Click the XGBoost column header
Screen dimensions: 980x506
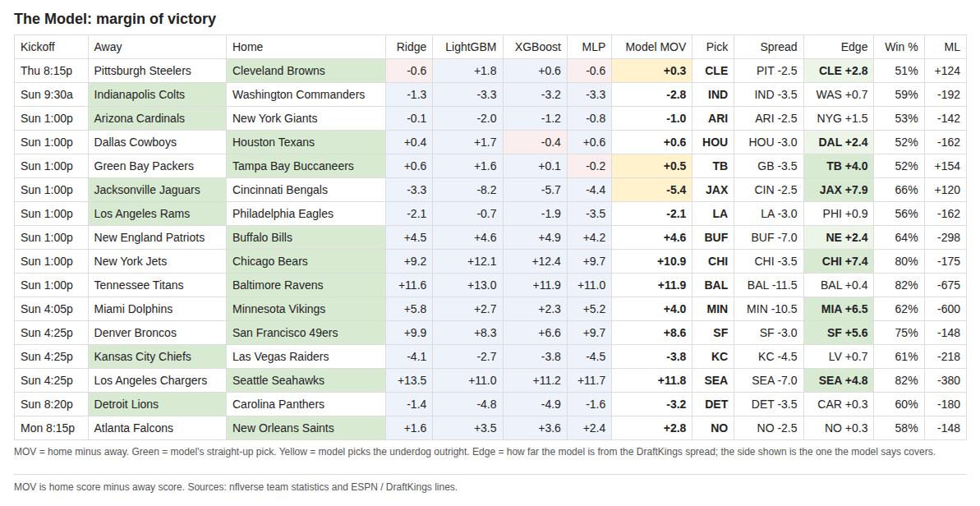[535, 47]
